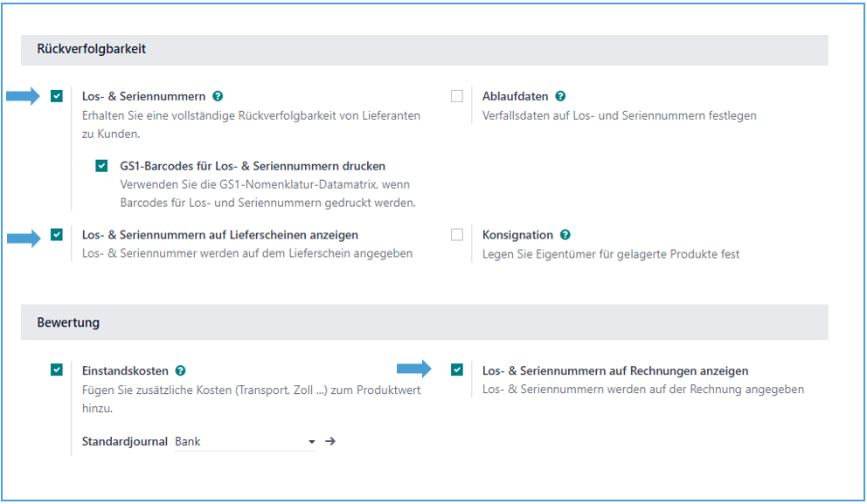Click the Standardjournal field showing Bank
867x504 pixels.
pyautogui.click(x=238, y=442)
